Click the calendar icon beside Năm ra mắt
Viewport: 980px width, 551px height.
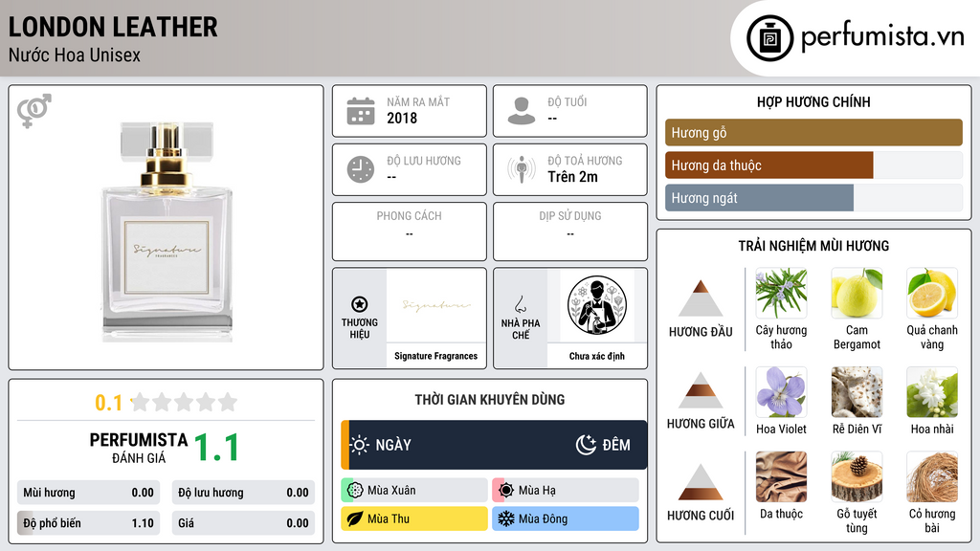(361, 111)
